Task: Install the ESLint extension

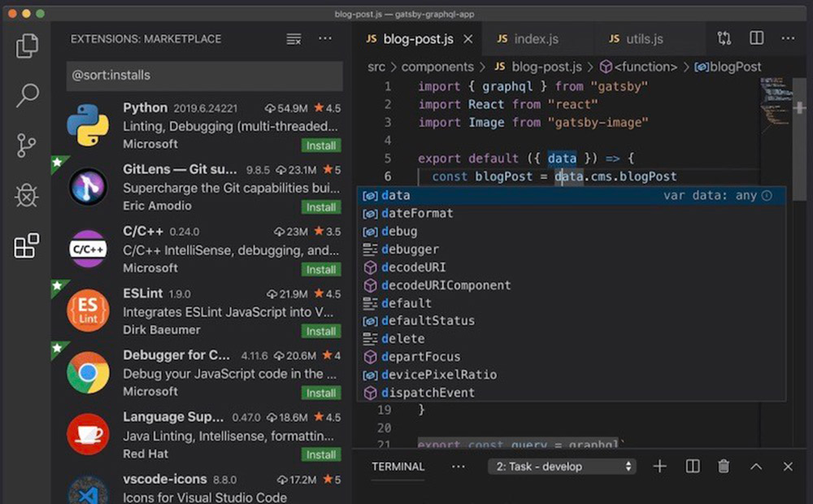Action: point(321,331)
